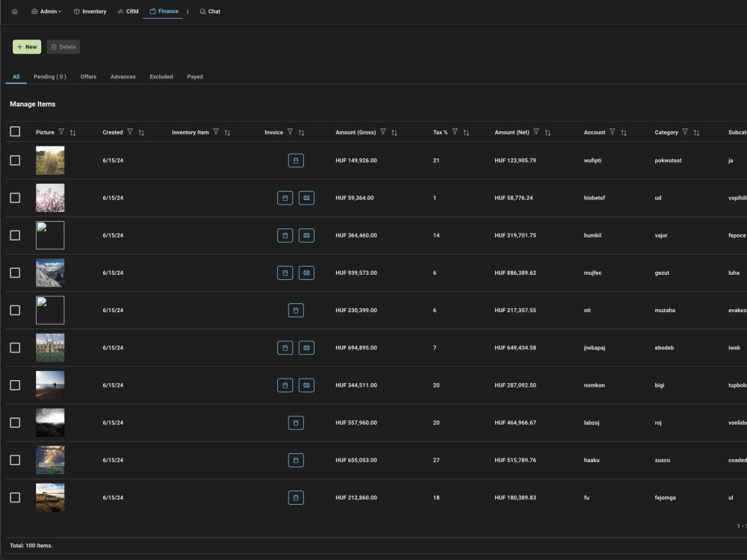Open the wufipti row picture thumbnail
Image resolution: width=747 pixels, height=560 pixels.
point(50,161)
